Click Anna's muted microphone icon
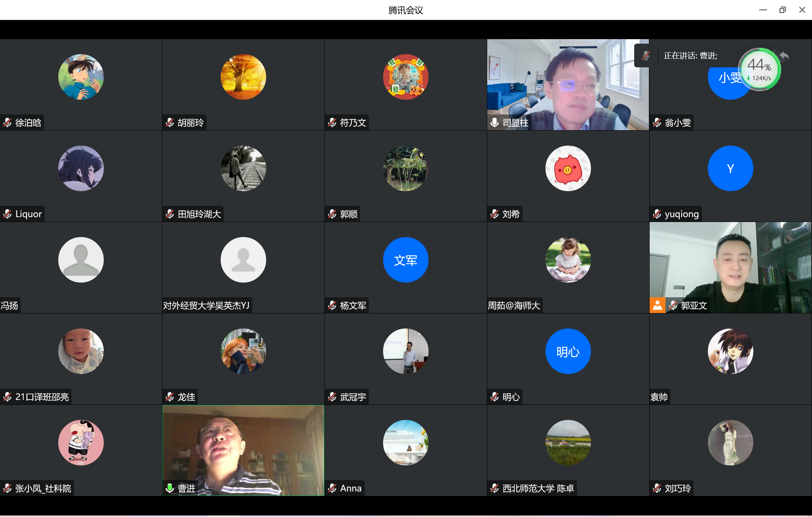The image size is (812, 517). (332, 488)
